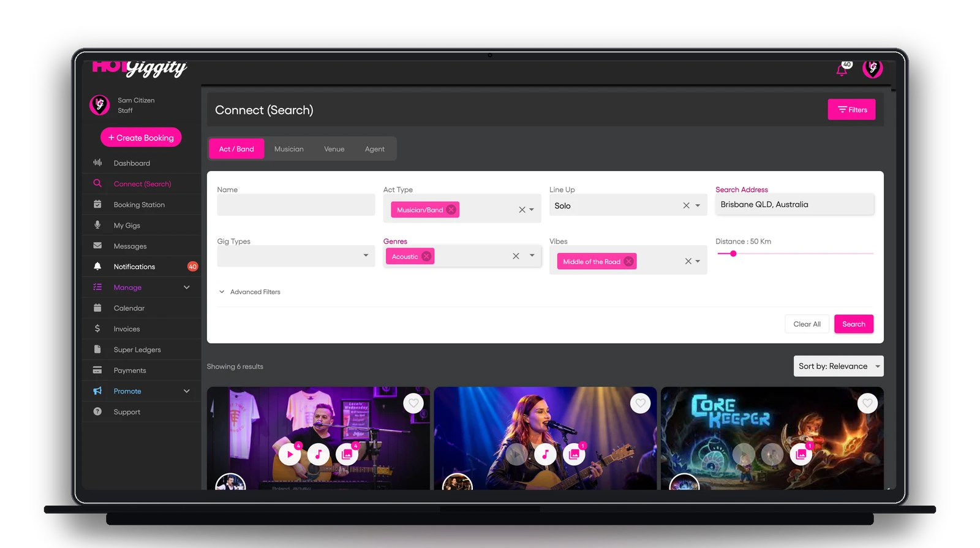Open Invoices in the sidebar
This screenshot has height=548, width=980.
pyautogui.click(x=141, y=329)
